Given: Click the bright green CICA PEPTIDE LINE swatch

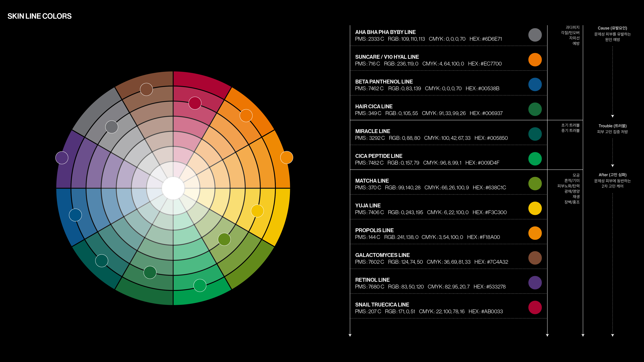Looking at the screenshot, I should 535,159.
